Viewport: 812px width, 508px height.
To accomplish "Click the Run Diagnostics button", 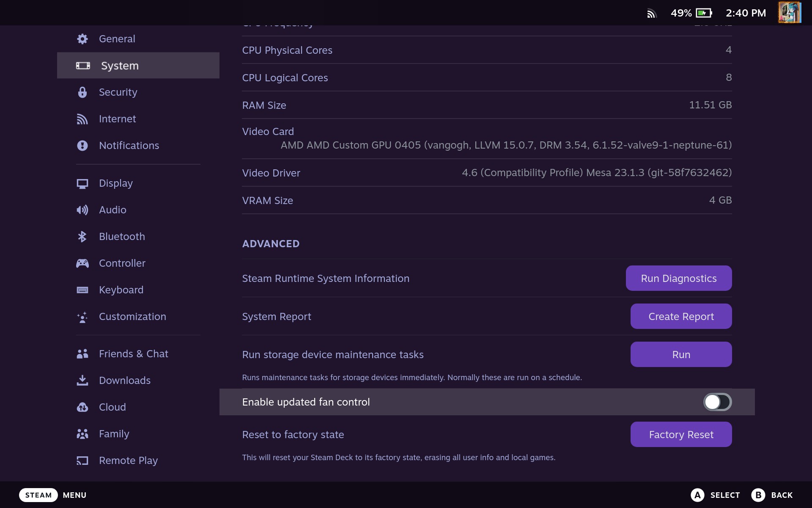I will [679, 278].
